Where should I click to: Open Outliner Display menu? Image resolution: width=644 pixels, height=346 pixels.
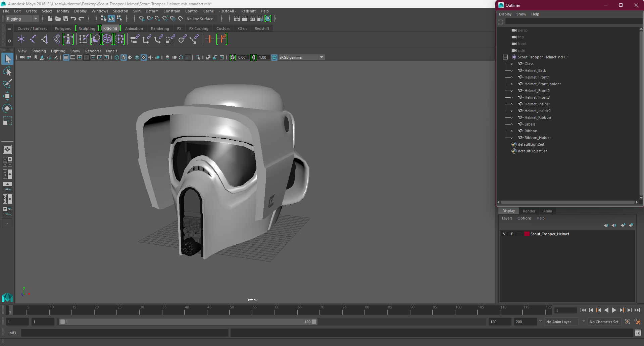(505, 14)
